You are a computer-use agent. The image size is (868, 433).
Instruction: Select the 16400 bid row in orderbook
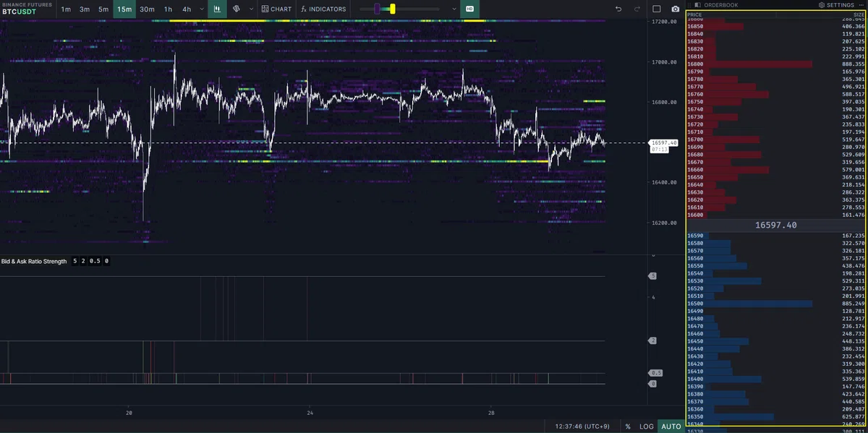pos(776,380)
